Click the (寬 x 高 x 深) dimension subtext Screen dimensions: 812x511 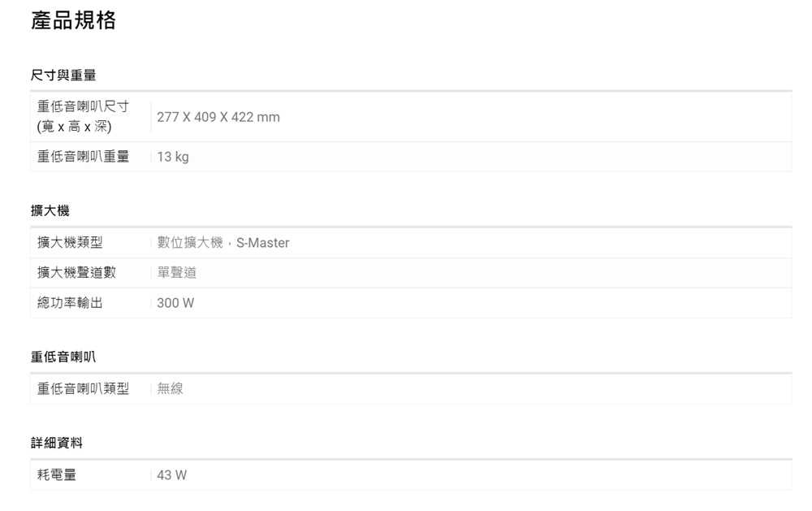coord(75,128)
